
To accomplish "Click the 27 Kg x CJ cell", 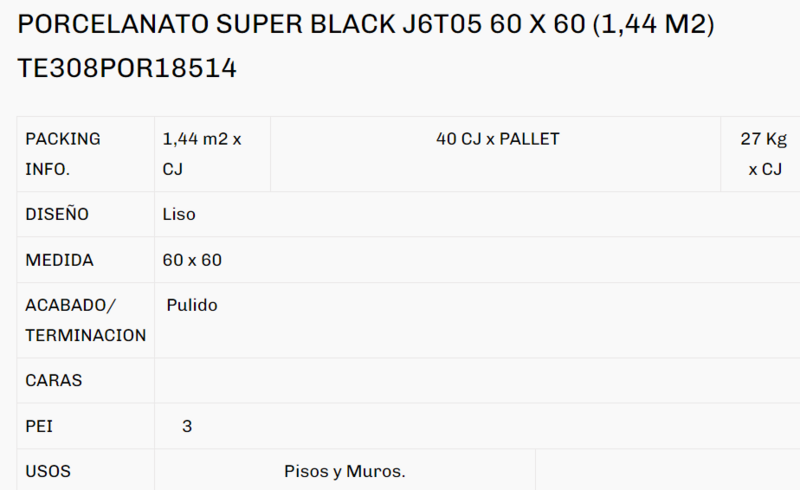I will [761, 154].
